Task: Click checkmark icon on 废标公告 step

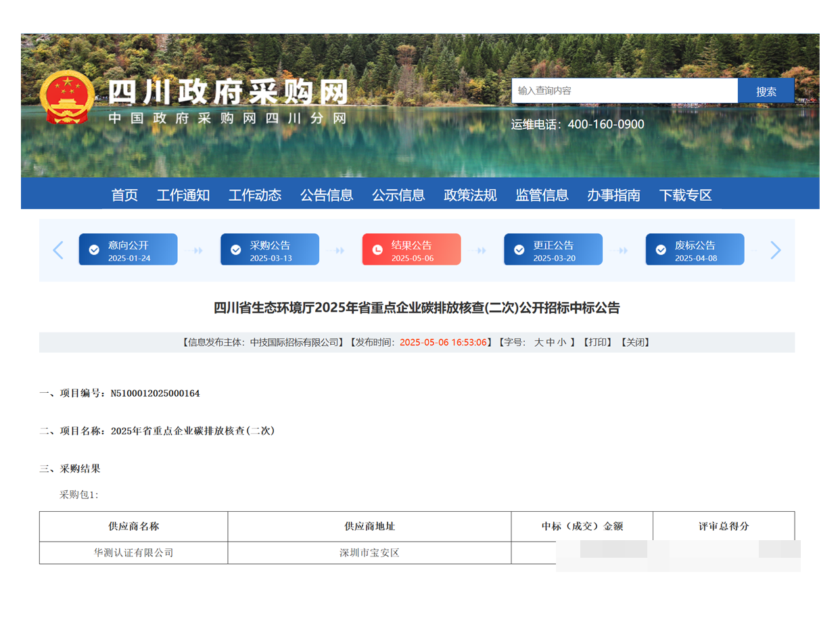Action: pyautogui.click(x=661, y=249)
